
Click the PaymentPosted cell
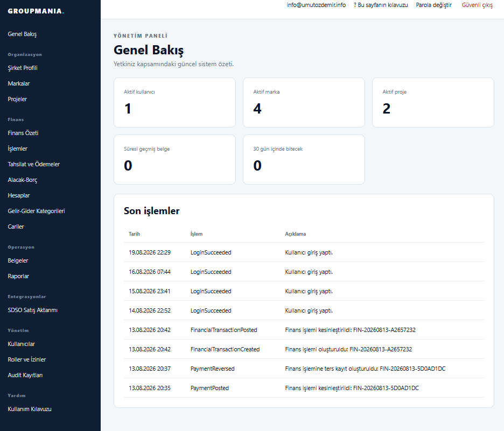click(209, 388)
